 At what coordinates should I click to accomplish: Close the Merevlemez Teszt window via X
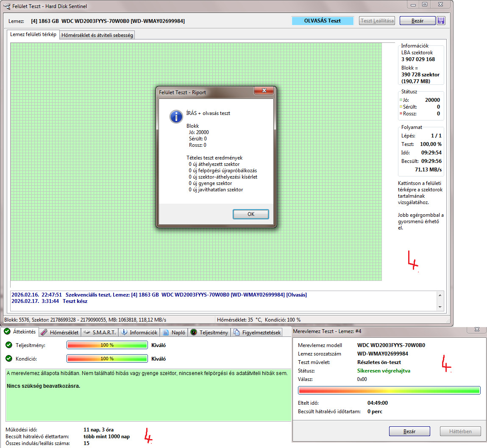(x=477, y=329)
